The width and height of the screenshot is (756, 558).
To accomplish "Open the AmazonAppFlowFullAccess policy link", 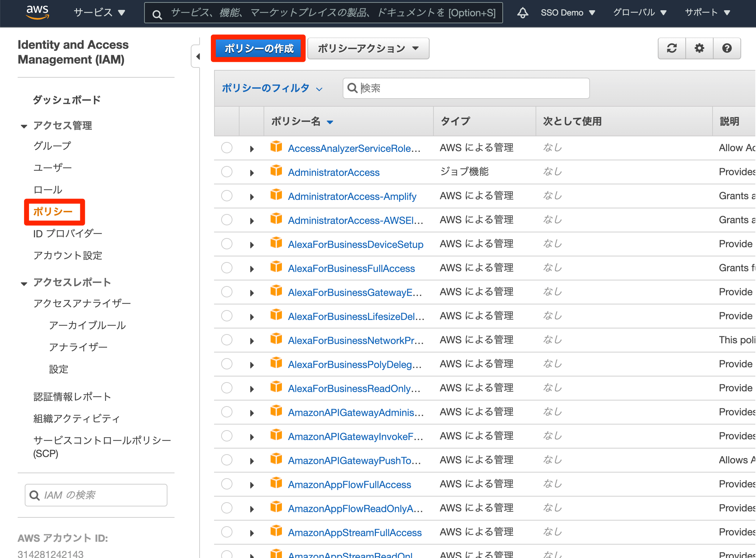I will tap(350, 485).
